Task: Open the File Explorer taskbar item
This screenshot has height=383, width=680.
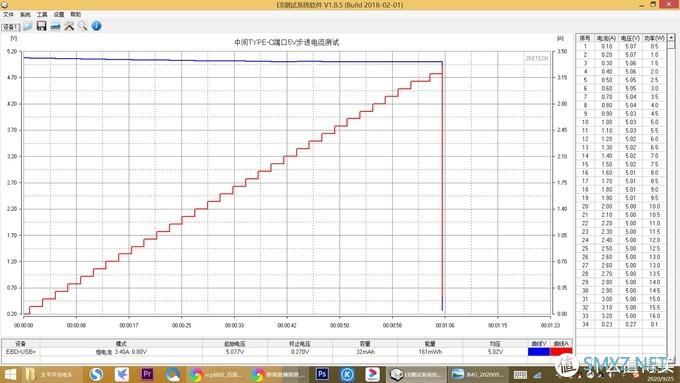Action: click(51, 374)
